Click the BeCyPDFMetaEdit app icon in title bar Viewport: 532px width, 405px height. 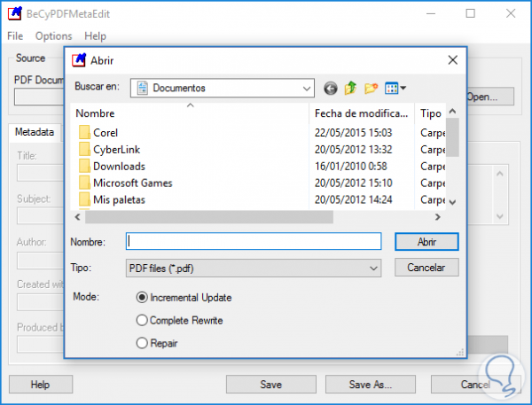click(15, 13)
